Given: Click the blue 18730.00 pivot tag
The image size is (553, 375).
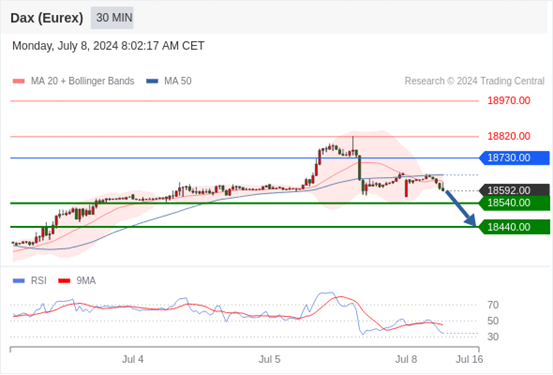Looking at the screenshot, I should [515, 158].
